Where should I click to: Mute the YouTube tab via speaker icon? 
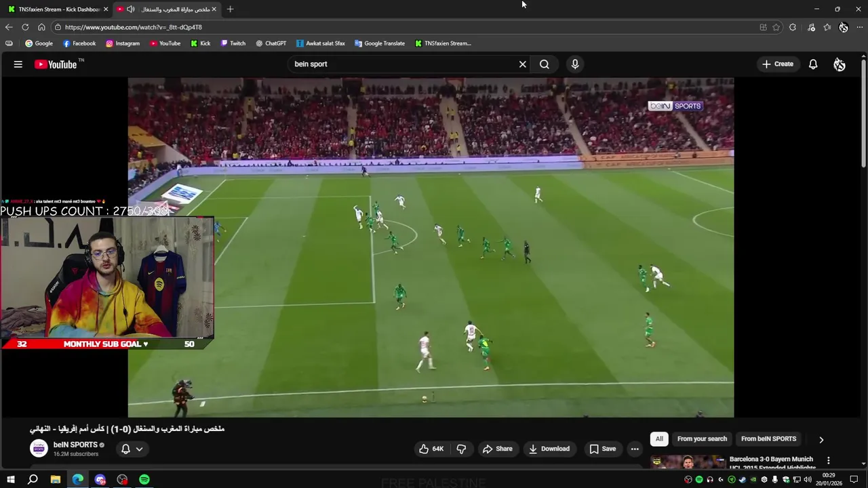coord(131,9)
